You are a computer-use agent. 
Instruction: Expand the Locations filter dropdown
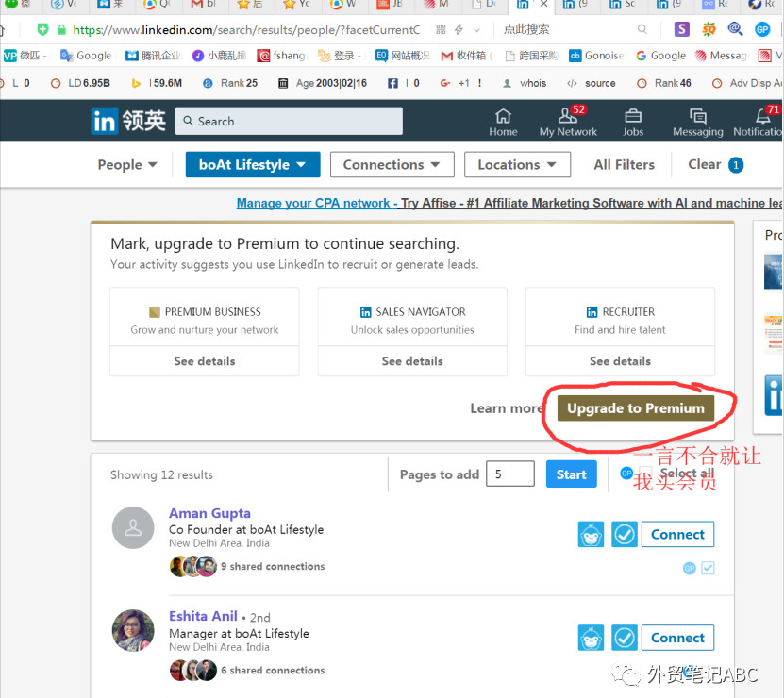coord(517,164)
